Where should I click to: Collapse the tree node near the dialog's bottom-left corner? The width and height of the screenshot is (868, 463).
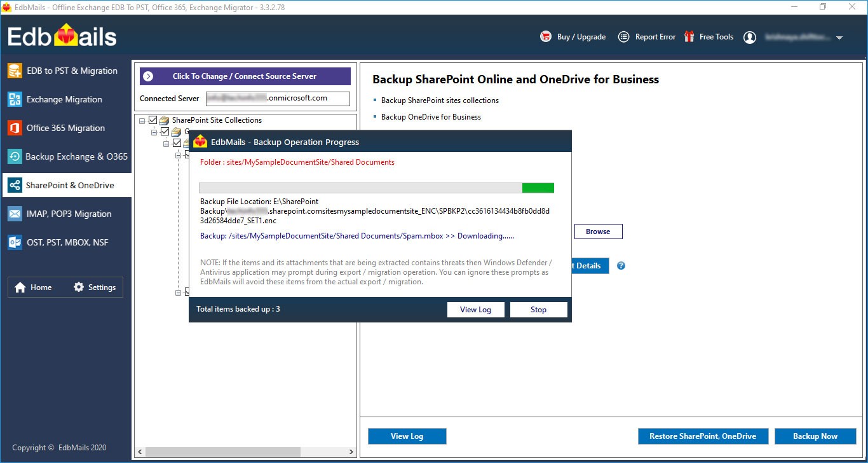click(x=179, y=292)
